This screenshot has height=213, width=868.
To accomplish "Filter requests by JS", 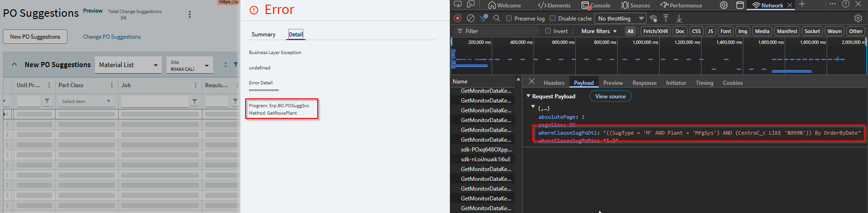I will 710,31.
